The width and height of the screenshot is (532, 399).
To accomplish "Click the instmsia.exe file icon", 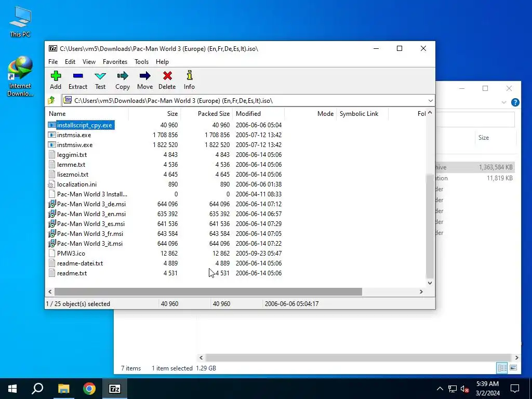I will tap(51, 135).
